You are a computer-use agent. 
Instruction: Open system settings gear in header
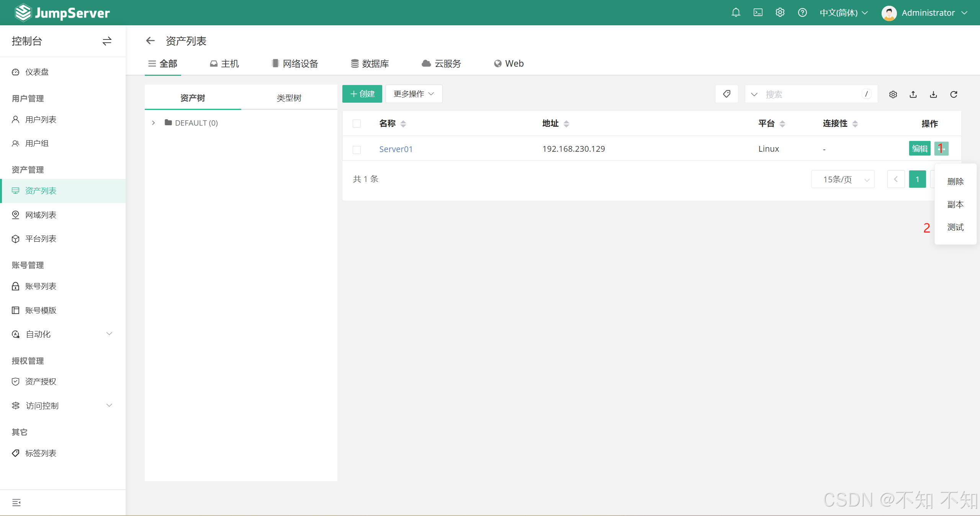point(780,13)
